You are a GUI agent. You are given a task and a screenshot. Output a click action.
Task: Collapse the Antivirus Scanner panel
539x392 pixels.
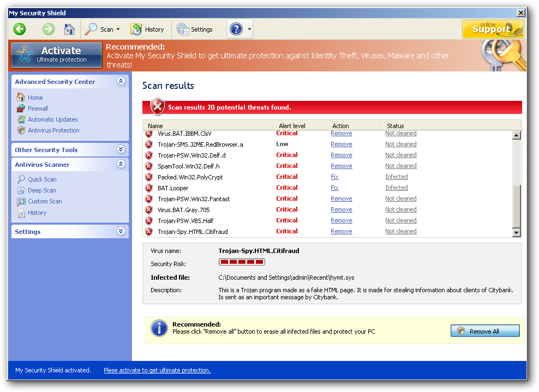click(x=121, y=164)
